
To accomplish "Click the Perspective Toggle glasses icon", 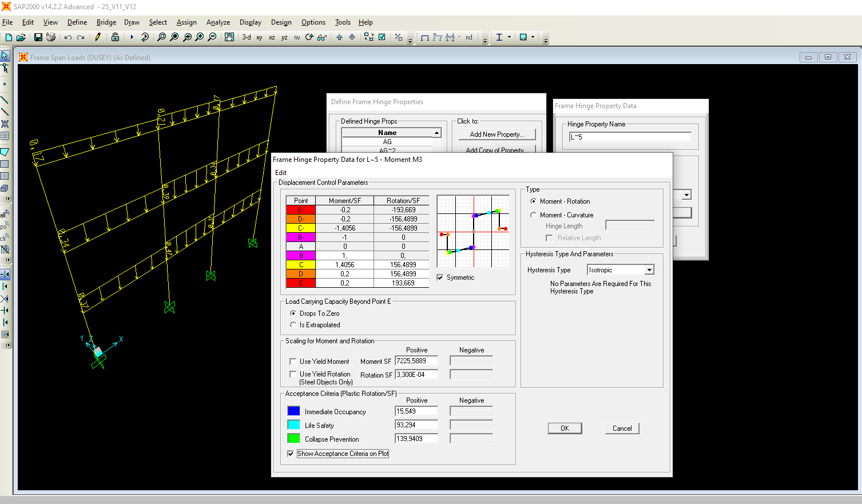I will 322,37.
